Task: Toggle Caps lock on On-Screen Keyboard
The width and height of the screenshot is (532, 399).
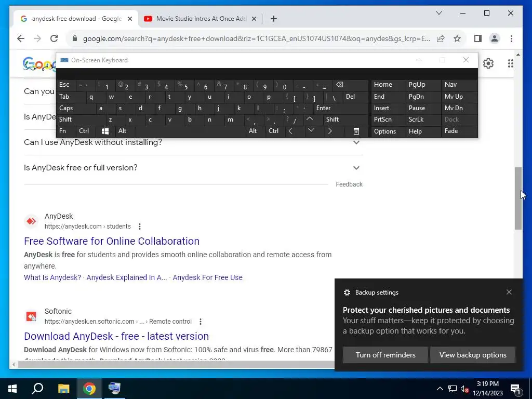Action: coord(75,108)
